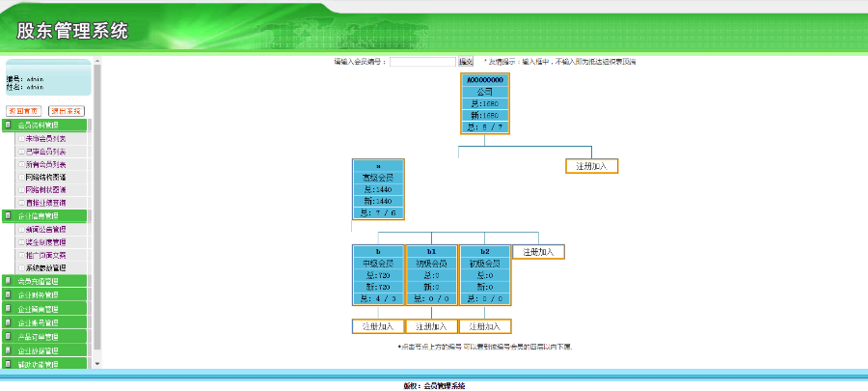Open the 已审会员列表 page

click(x=46, y=152)
